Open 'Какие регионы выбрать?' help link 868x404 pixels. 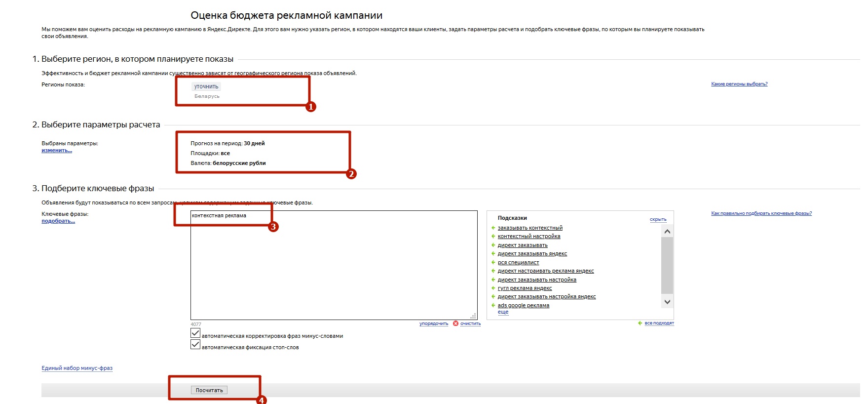[x=739, y=84]
